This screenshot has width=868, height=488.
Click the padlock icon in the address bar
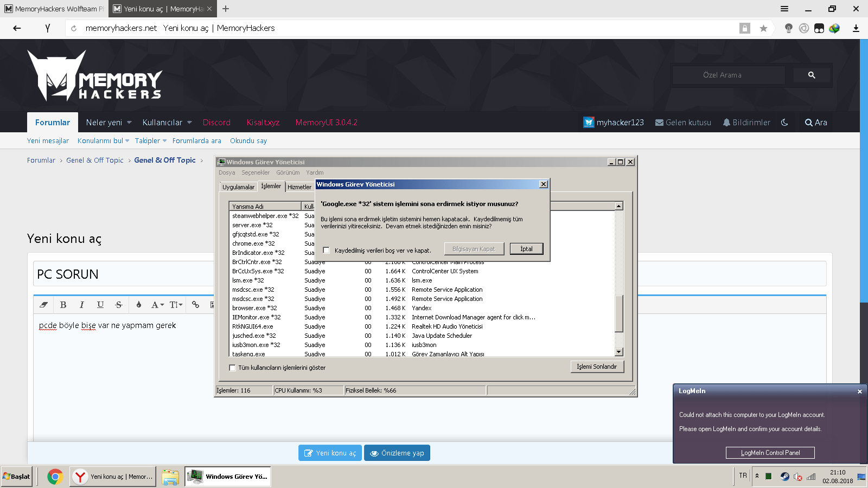pyautogui.click(x=745, y=28)
